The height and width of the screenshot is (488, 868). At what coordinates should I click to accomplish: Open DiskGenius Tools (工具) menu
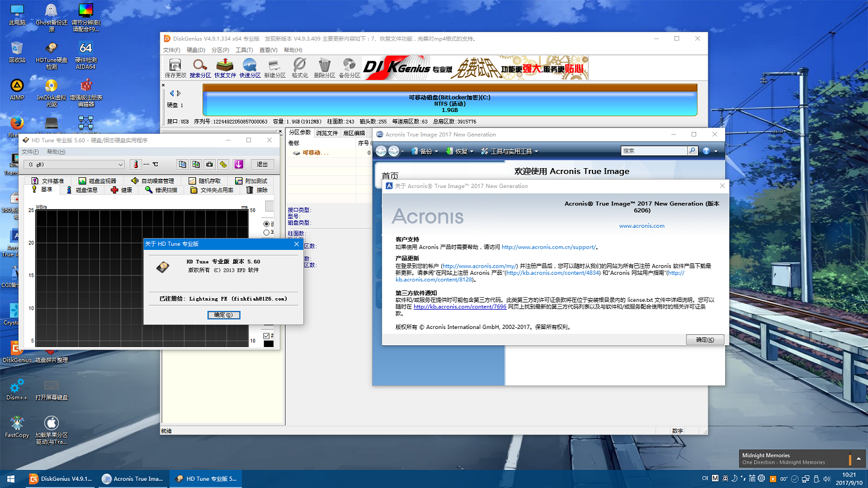click(244, 50)
